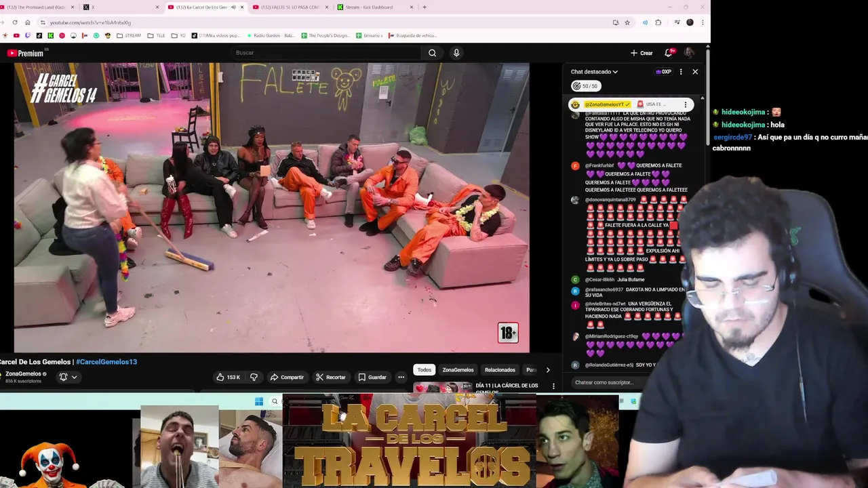Open chat options three-dot menu
The width and height of the screenshot is (868, 488).
pos(681,72)
